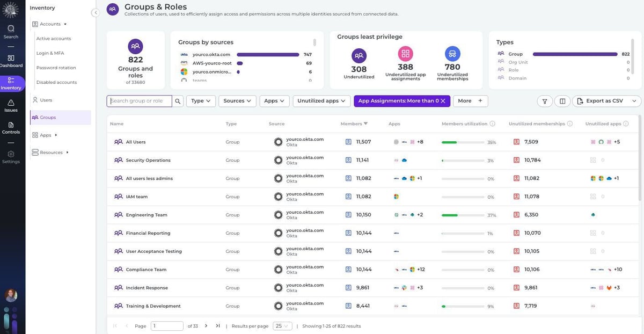Viewport: 644px width, 334px height.
Task: Click the user avatar at bottom left
Action: [x=11, y=295]
